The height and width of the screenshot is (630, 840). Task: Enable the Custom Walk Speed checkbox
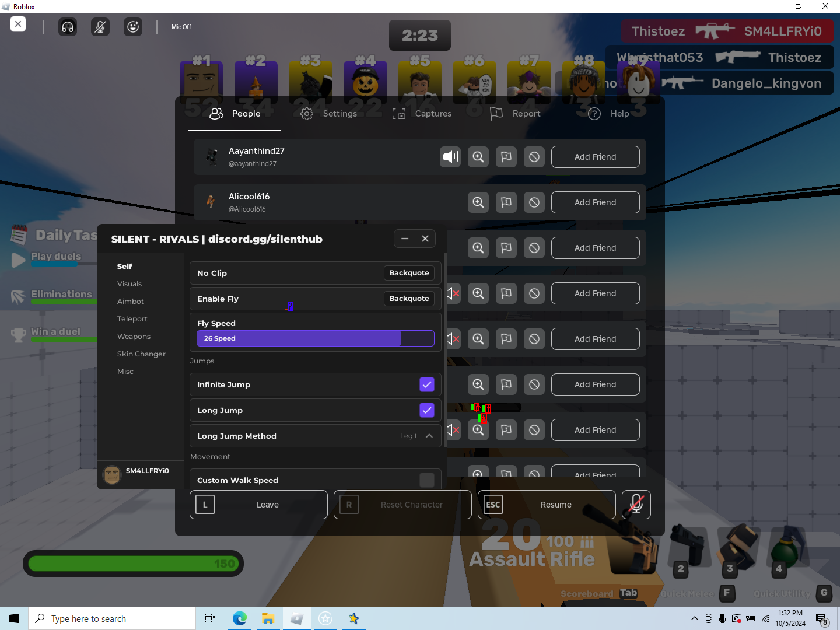point(427,480)
